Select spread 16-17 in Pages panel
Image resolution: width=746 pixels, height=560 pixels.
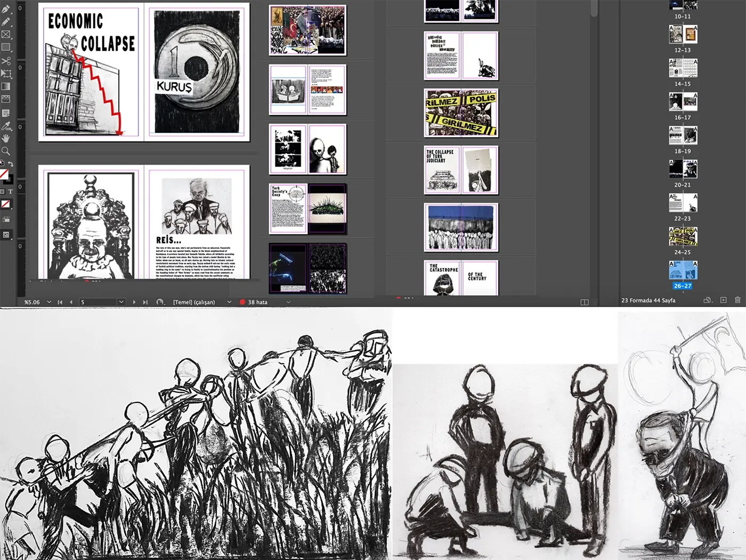pyautogui.click(x=683, y=102)
